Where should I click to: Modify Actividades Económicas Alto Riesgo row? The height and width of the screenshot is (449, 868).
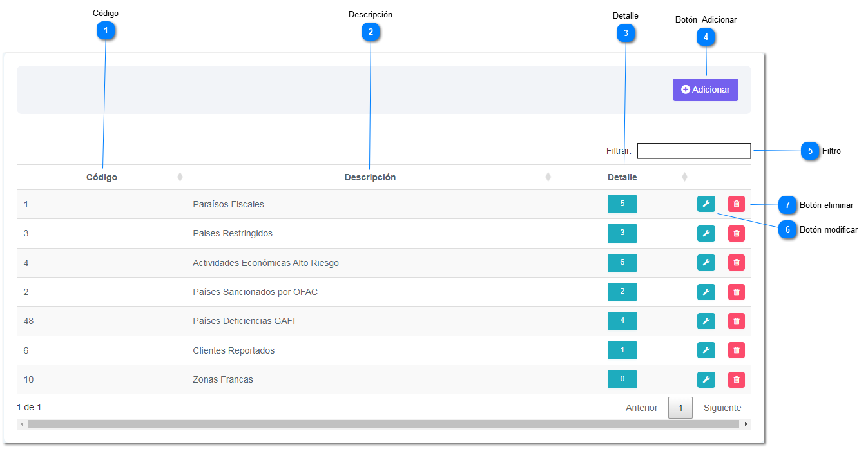pyautogui.click(x=706, y=263)
